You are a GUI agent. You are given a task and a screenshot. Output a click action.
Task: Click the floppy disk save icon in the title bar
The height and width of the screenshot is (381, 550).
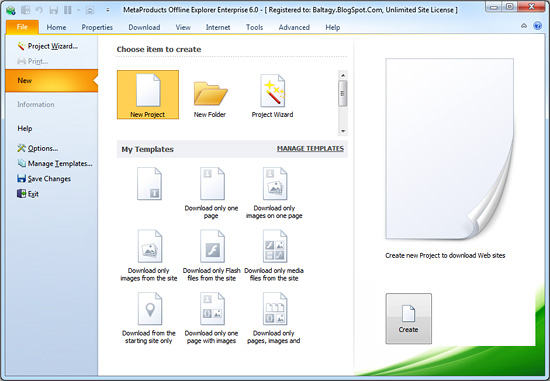coord(53,10)
